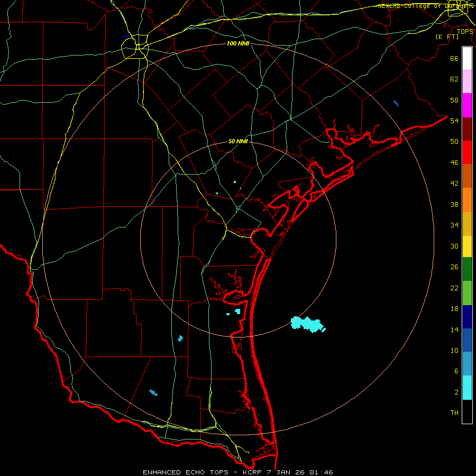Select the black TH threshold swatch
This screenshot has height=476, width=476.
coord(467,411)
